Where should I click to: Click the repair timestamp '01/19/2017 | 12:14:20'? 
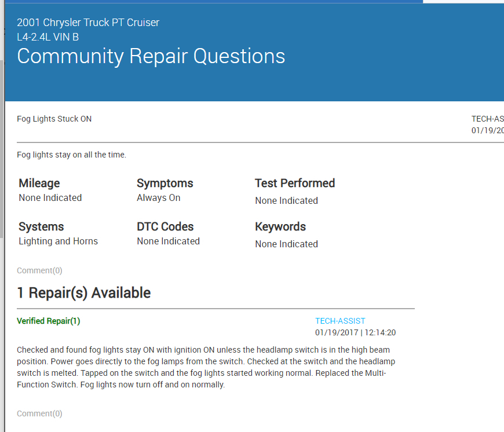355,332
